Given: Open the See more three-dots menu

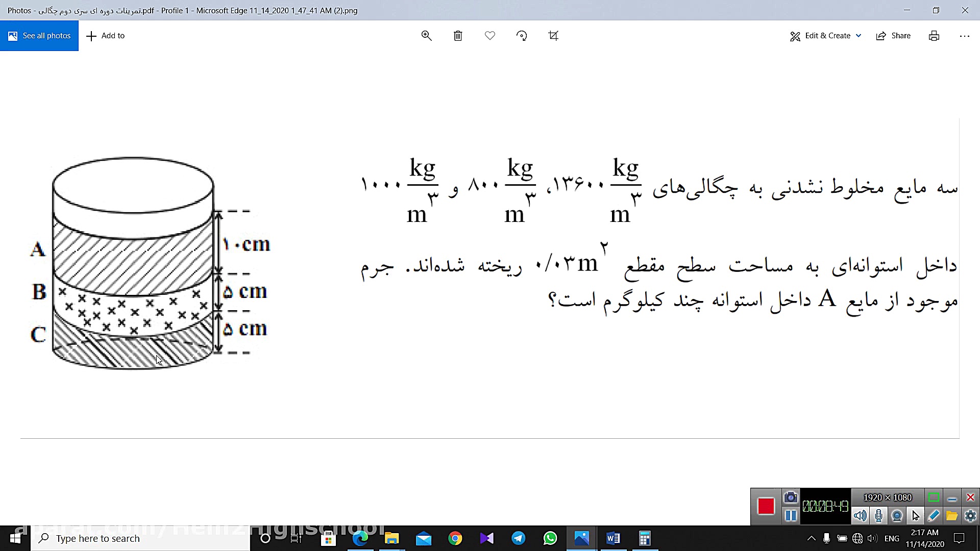Looking at the screenshot, I should (x=964, y=36).
